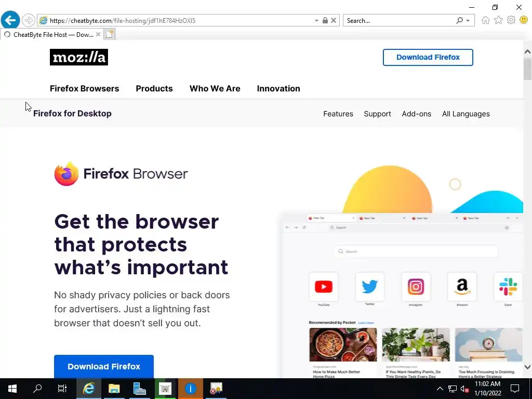The image size is (532, 399).
Task: Click the green-bordered taskbar app icon
Action: pyautogui.click(x=165, y=389)
